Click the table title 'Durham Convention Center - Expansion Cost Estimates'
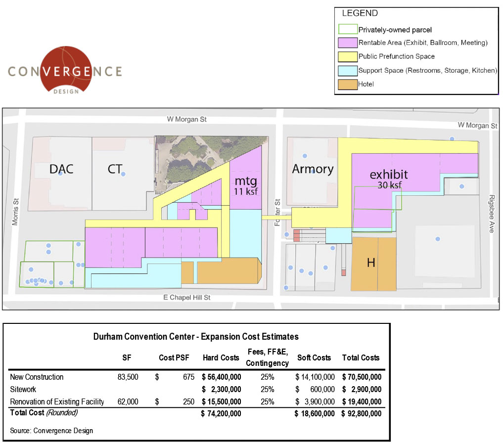Screen dimensions: 504x445 pyautogui.click(x=196, y=337)
